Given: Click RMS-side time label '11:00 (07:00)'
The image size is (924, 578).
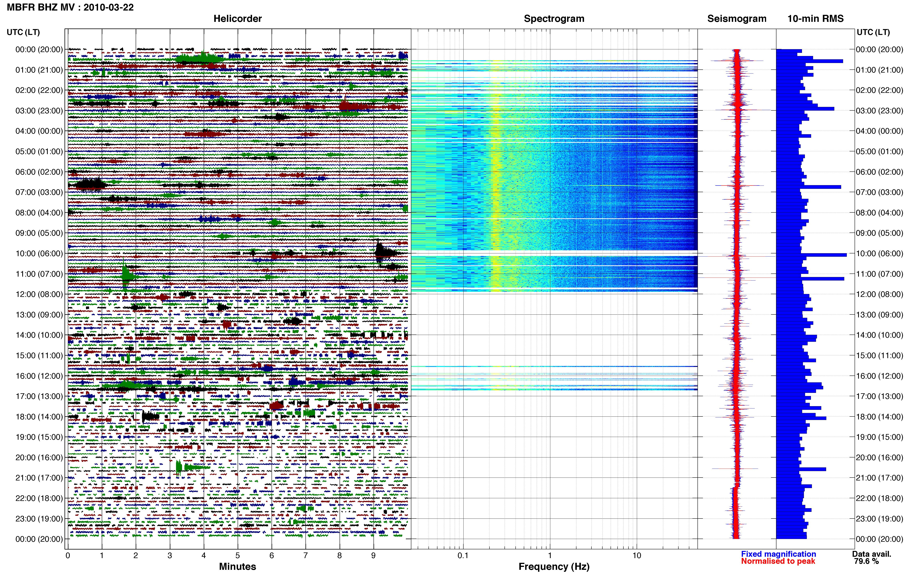Looking at the screenshot, I should 879,274.
